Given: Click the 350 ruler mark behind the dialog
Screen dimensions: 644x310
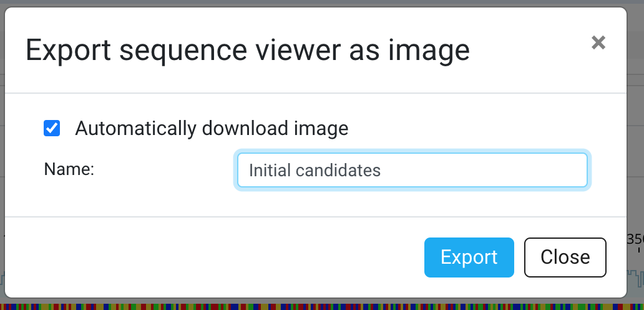Looking at the screenshot, I should click(635, 240).
